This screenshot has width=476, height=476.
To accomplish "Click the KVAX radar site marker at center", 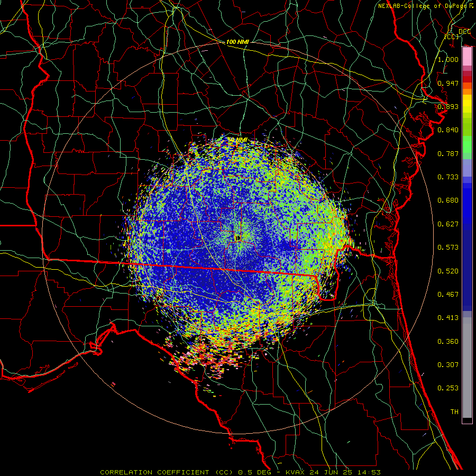I will pyautogui.click(x=237, y=238).
